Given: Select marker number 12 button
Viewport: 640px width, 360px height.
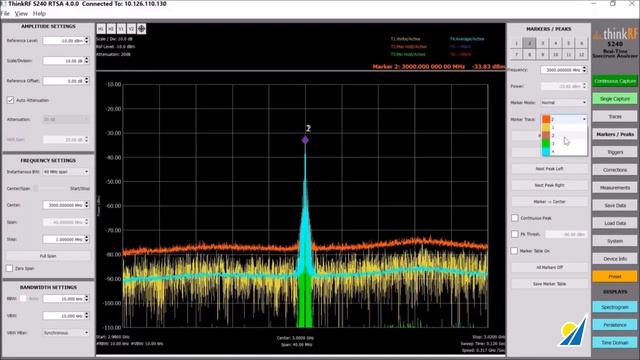Looking at the screenshot, I should (582, 54).
